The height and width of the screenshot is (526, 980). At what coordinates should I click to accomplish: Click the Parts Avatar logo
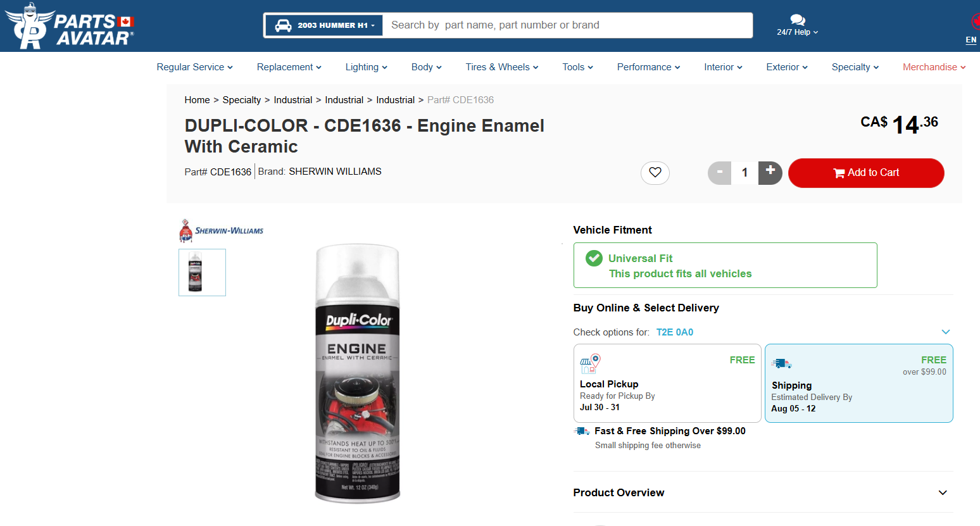tap(70, 27)
